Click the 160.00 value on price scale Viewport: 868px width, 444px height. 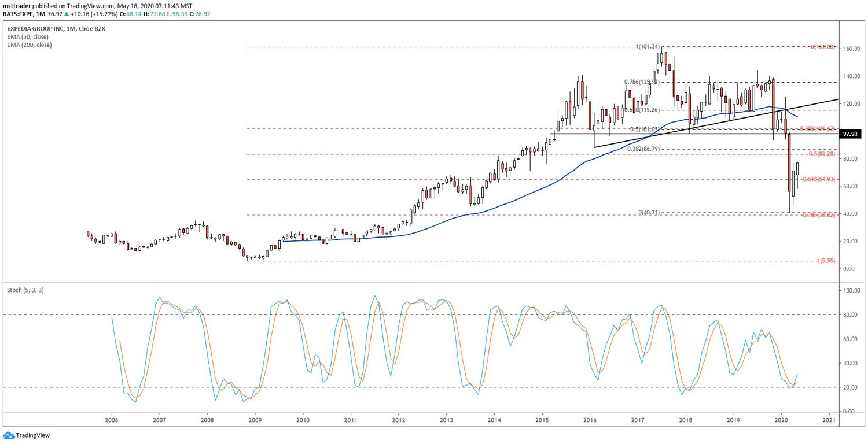(x=851, y=49)
